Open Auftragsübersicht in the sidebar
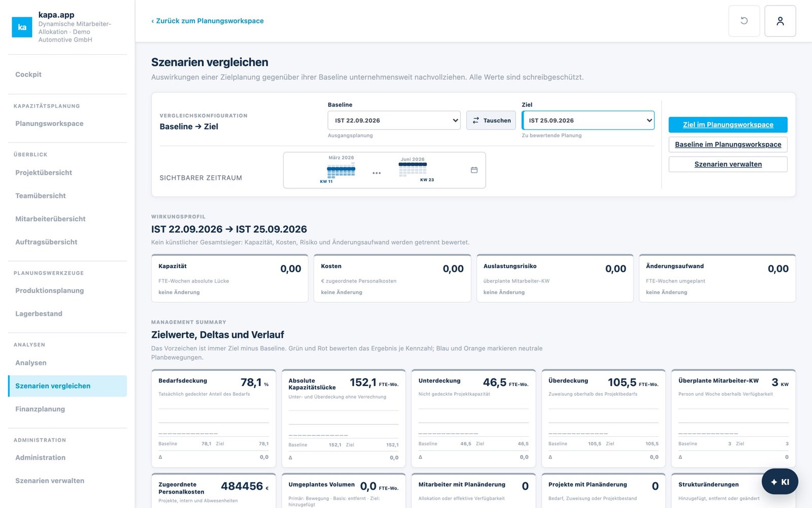Screen dimensions: 812x508 (x=67, y=242)
